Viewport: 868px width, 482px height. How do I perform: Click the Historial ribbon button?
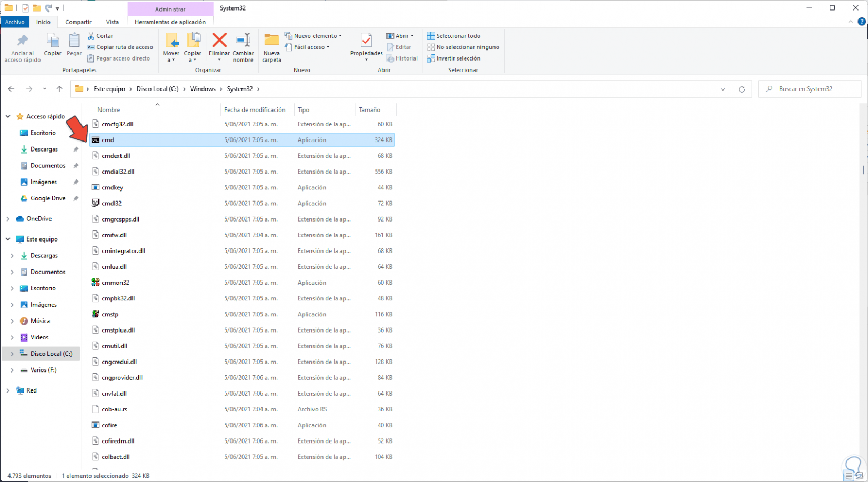402,58
